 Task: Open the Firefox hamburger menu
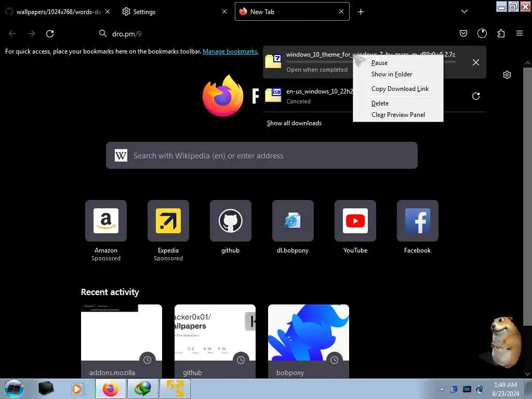tap(519, 33)
